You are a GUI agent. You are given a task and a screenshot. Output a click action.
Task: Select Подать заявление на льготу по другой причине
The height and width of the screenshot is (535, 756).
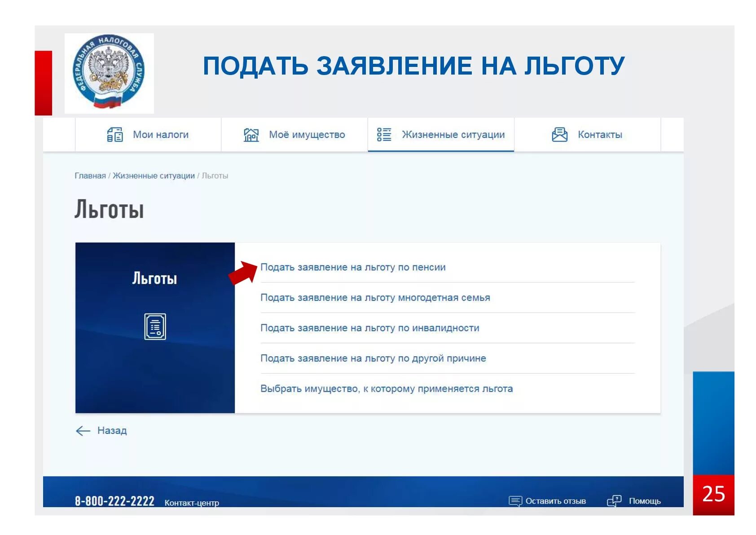pyautogui.click(x=373, y=358)
